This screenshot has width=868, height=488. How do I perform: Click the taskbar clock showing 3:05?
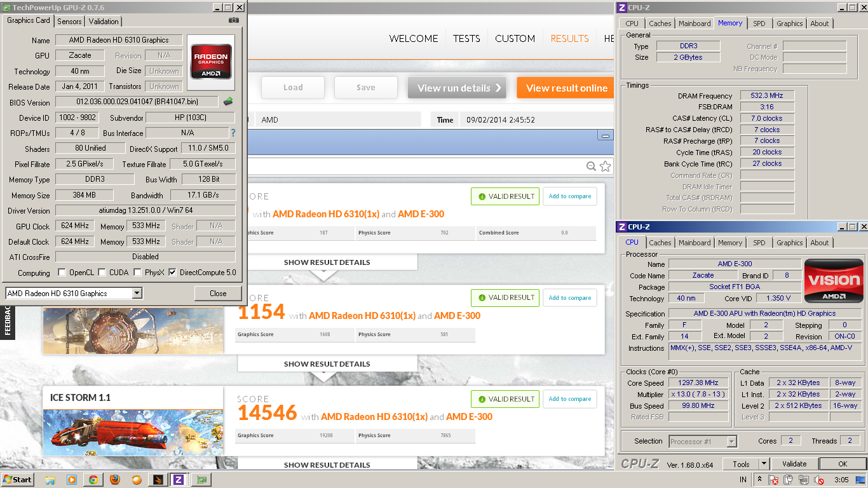tap(841, 480)
